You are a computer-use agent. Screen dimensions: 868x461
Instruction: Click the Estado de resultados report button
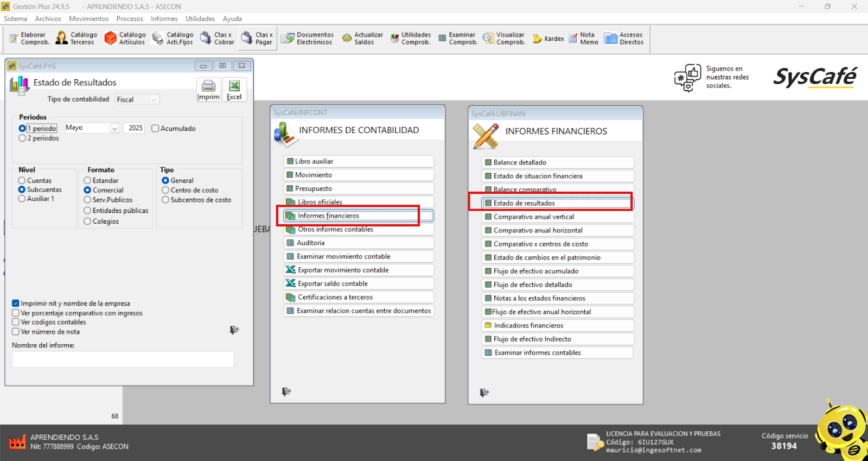(557, 203)
